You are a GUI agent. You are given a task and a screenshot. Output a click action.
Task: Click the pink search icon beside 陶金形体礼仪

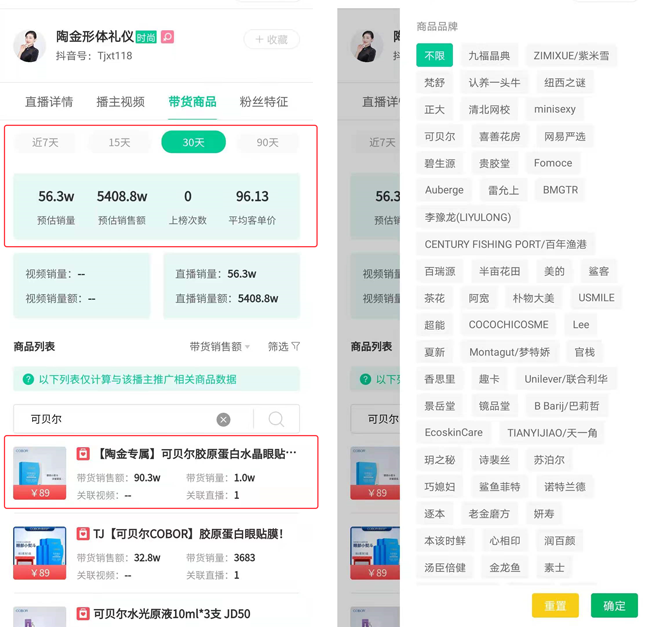(167, 37)
